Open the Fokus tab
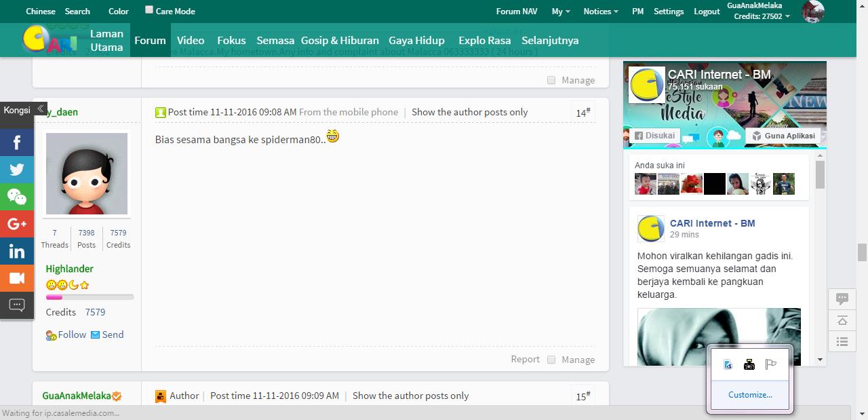Screen dimensions: 868x420 (x=231, y=40)
